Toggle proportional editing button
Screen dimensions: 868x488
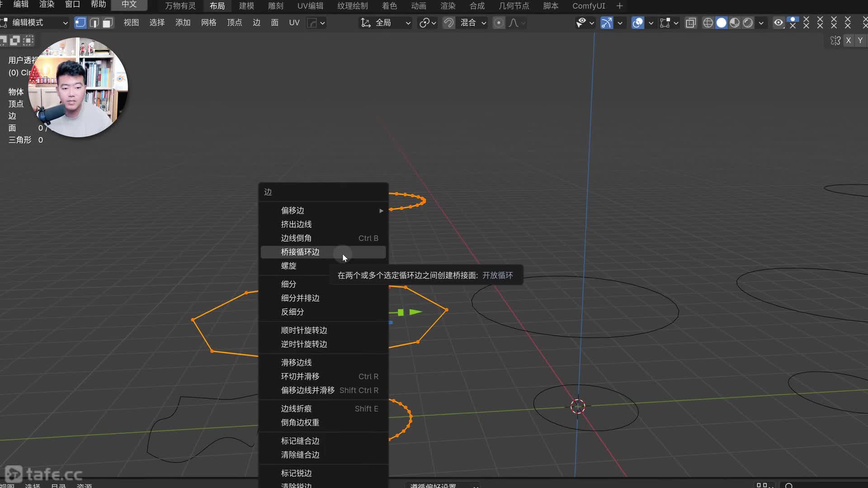(x=498, y=23)
